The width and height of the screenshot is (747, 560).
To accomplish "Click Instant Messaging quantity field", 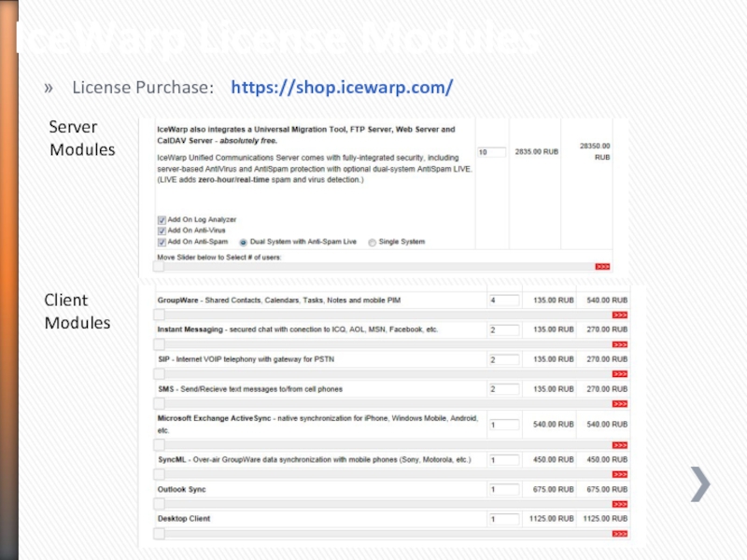I will click(504, 330).
